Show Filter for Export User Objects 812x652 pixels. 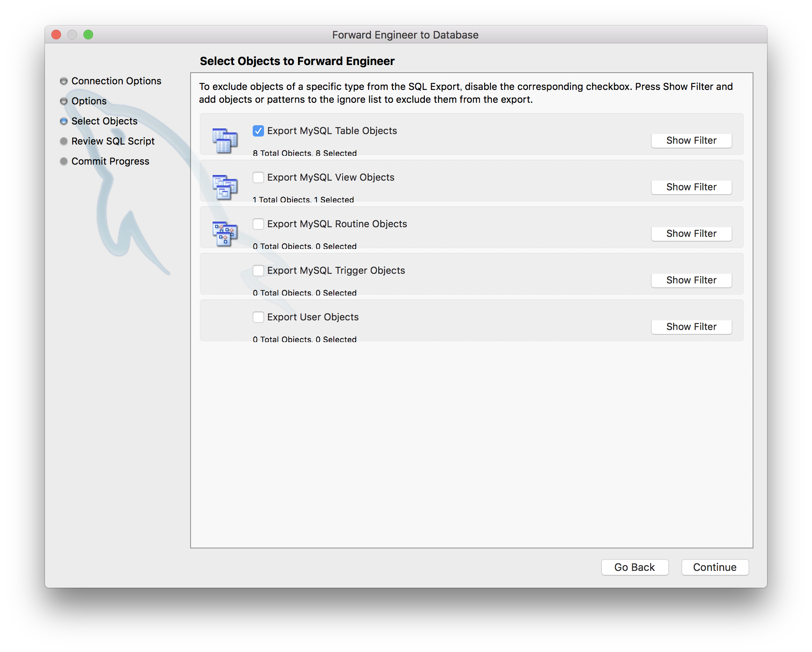pos(691,327)
